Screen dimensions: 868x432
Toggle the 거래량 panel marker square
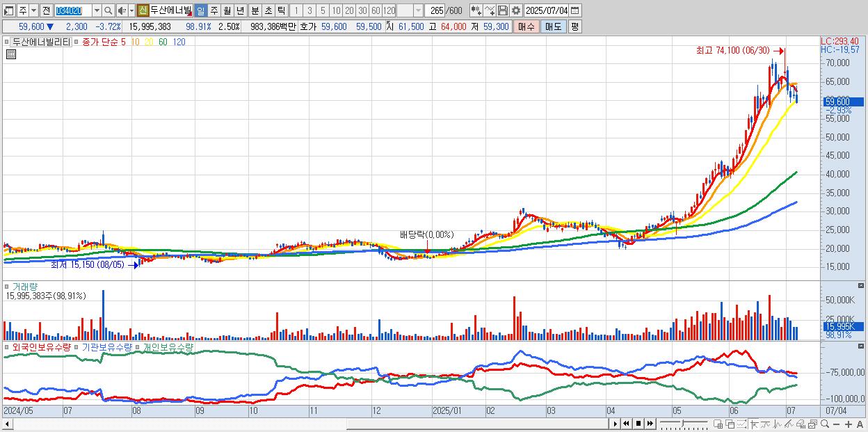click(x=8, y=286)
